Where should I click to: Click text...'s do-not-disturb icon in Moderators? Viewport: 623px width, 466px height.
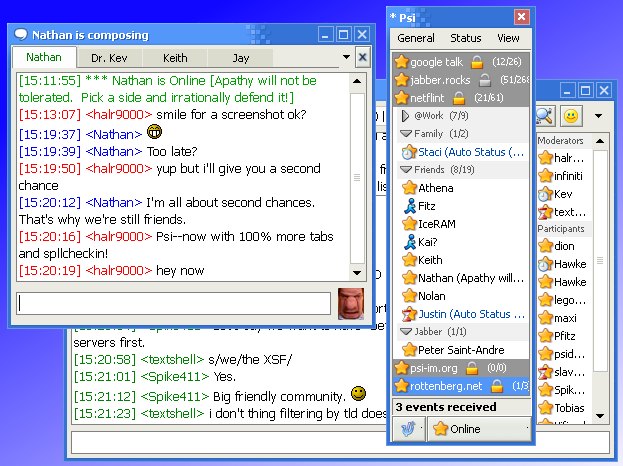tap(546, 212)
